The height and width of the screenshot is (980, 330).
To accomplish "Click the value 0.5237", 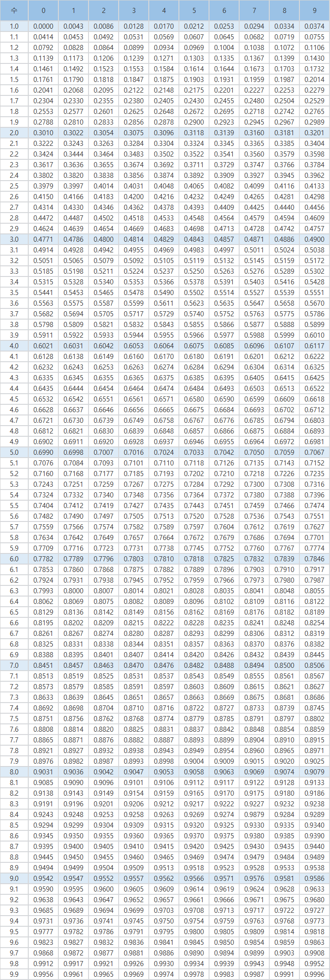I will 164,271.
